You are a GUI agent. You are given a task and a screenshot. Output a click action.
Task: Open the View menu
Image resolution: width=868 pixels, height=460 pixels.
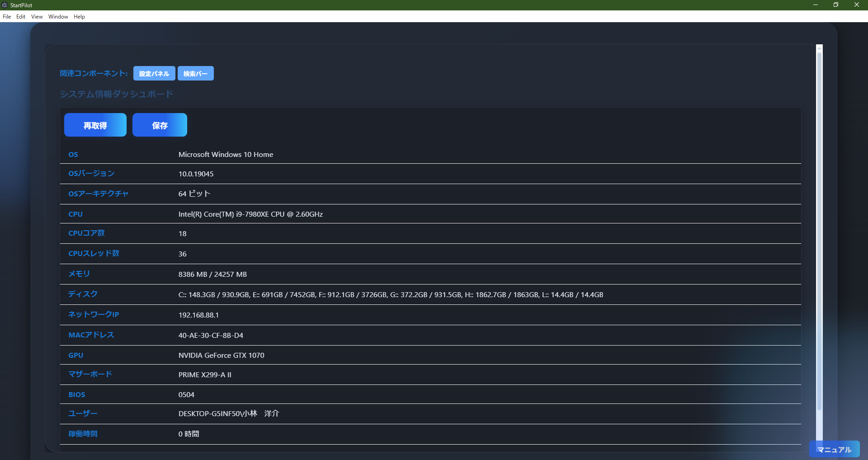click(36, 16)
